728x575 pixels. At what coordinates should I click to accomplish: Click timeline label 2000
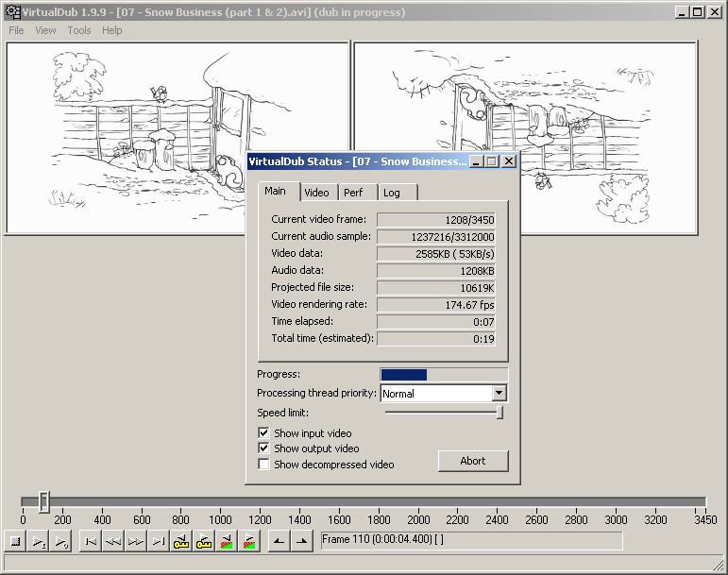pyautogui.click(x=418, y=520)
